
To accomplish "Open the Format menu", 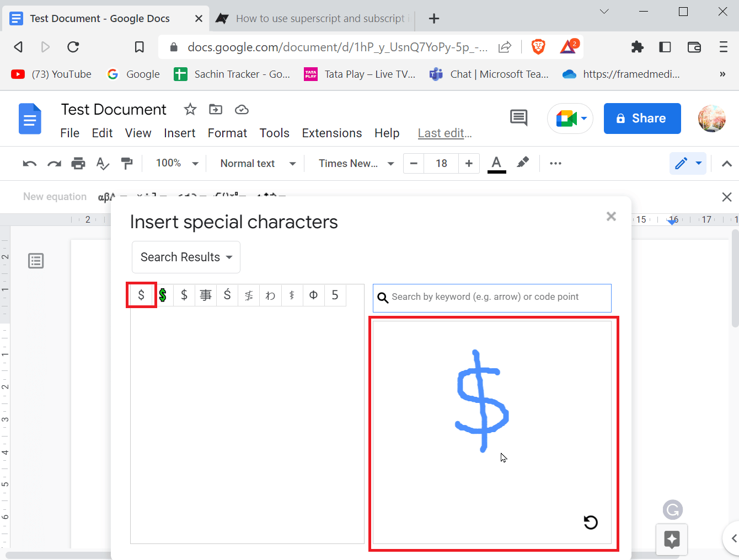I will click(x=227, y=133).
